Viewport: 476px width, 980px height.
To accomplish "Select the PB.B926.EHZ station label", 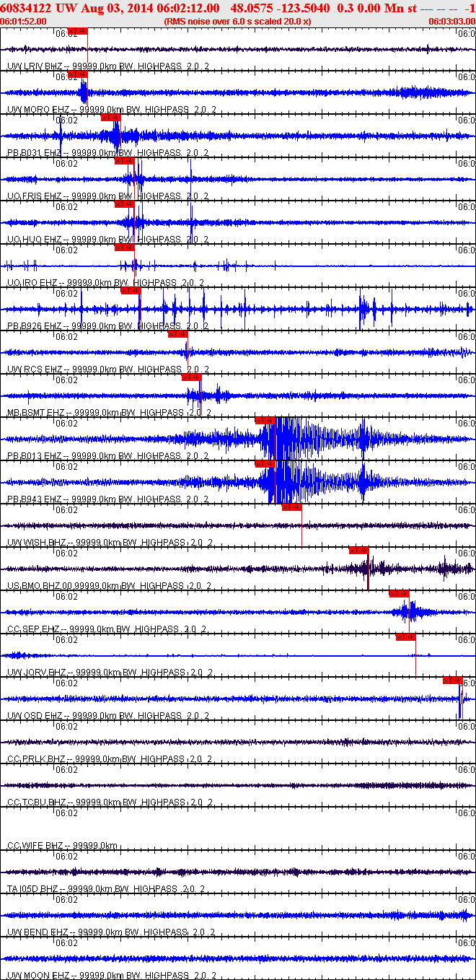I will [35, 326].
